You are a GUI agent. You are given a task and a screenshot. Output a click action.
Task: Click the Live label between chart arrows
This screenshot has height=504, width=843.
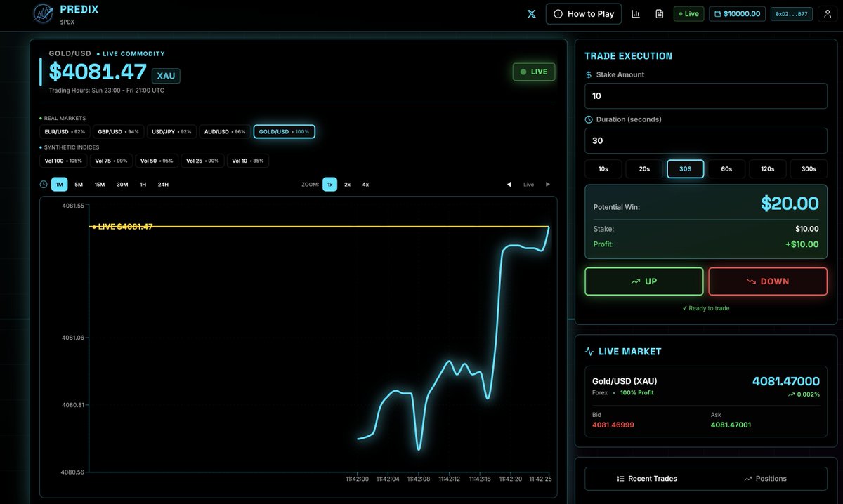(x=528, y=185)
